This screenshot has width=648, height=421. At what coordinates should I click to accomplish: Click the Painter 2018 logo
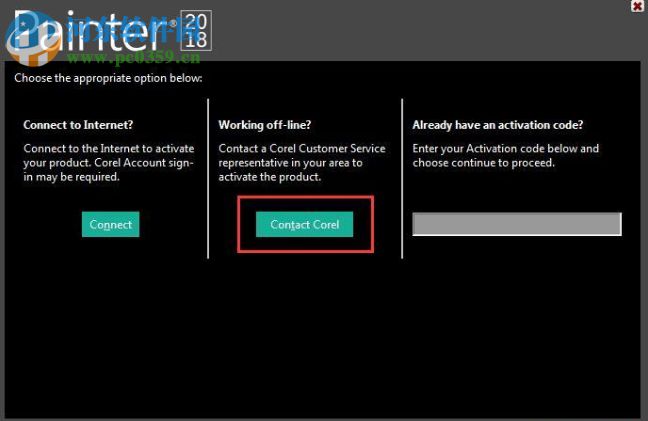(x=112, y=31)
